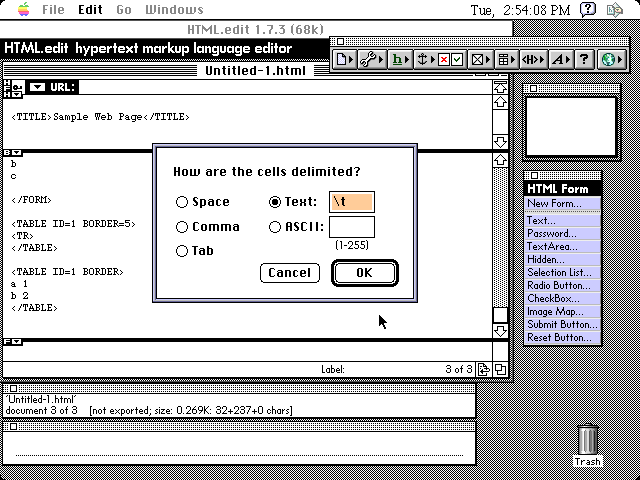Viewport: 640px width, 480px height.
Task: Choose the ASCII delimiter radio option
Action: [275, 227]
